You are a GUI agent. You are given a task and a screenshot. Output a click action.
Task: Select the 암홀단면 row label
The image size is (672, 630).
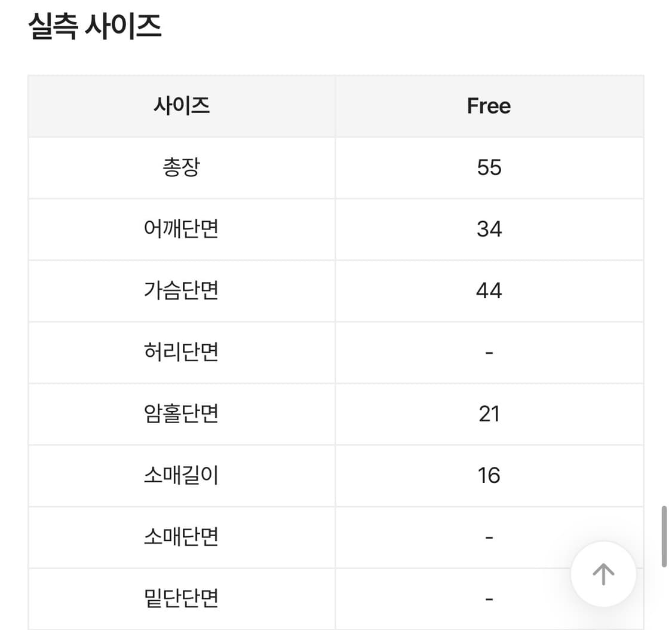coord(180,414)
